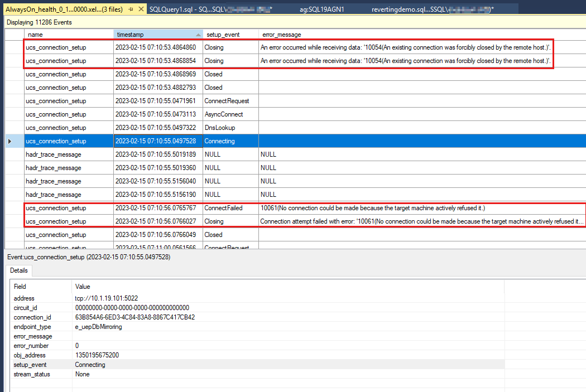Pin the AlwaysOn_health tab

[x=131, y=9]
